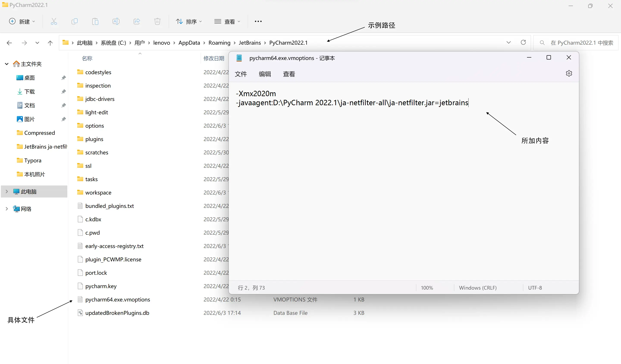Click the 系统盘 (C:) breadcrumb segment

point(113,43)
